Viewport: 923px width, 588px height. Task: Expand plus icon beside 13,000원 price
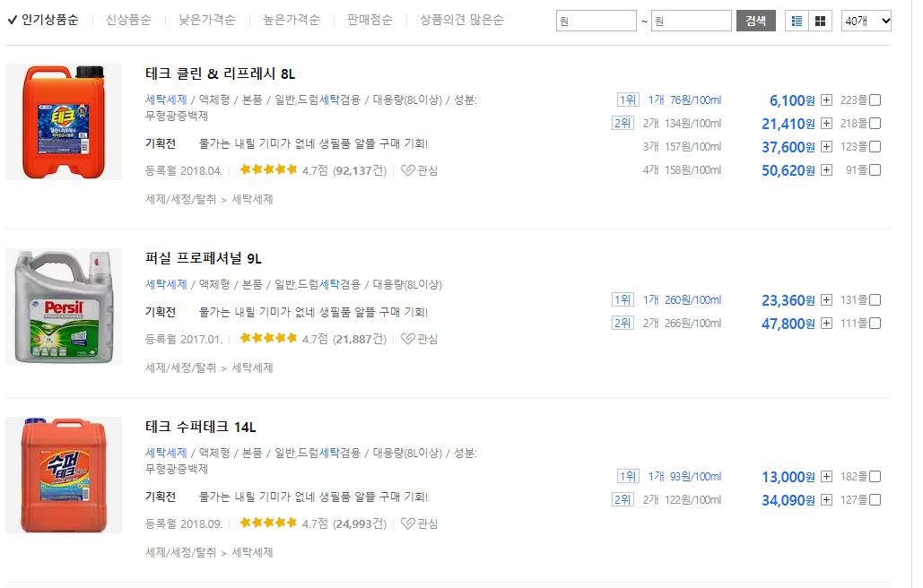point(826,476)
